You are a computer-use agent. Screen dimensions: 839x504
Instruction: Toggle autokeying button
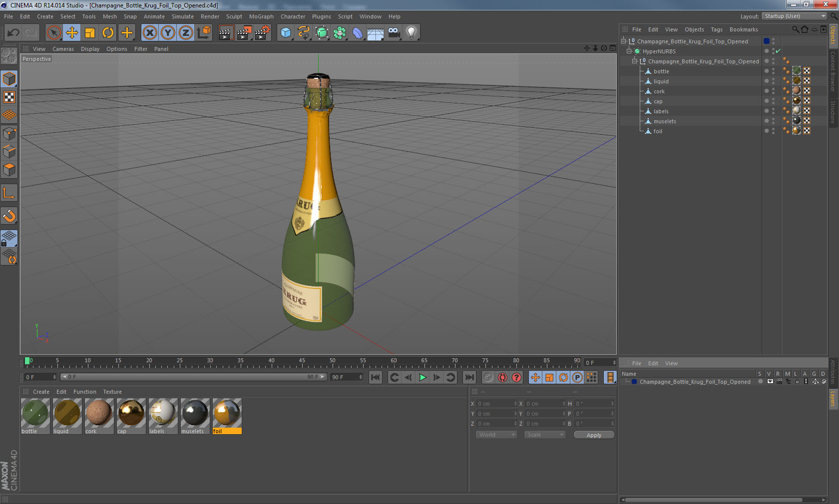[x=502, y=377]
